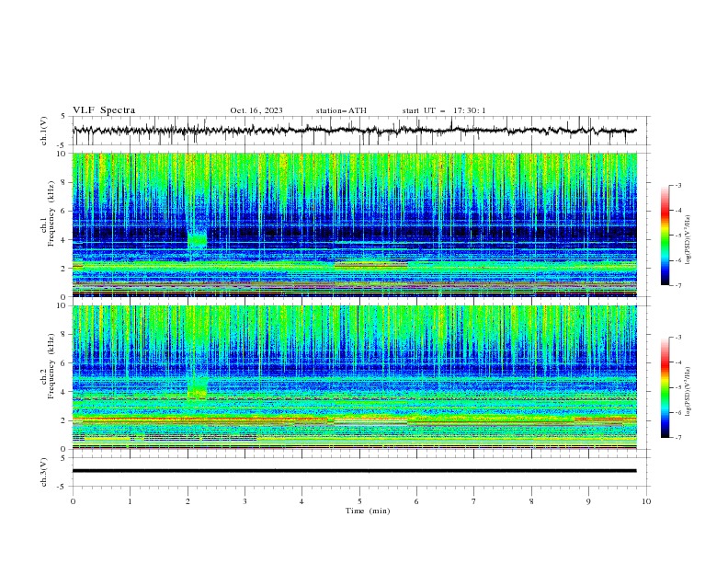Click the time axis tick label 3
728x563 pixels.
pyautogui.click(x=245, y=501)
